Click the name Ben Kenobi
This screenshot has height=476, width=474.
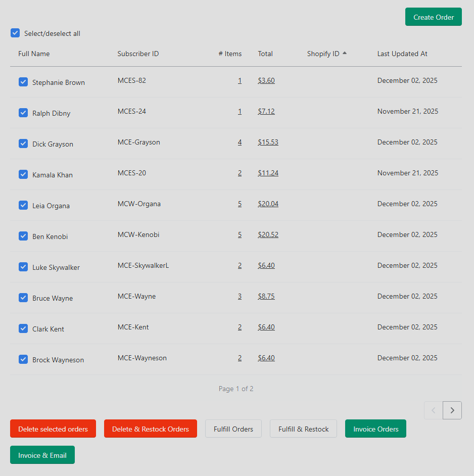[x=50, y=236]
